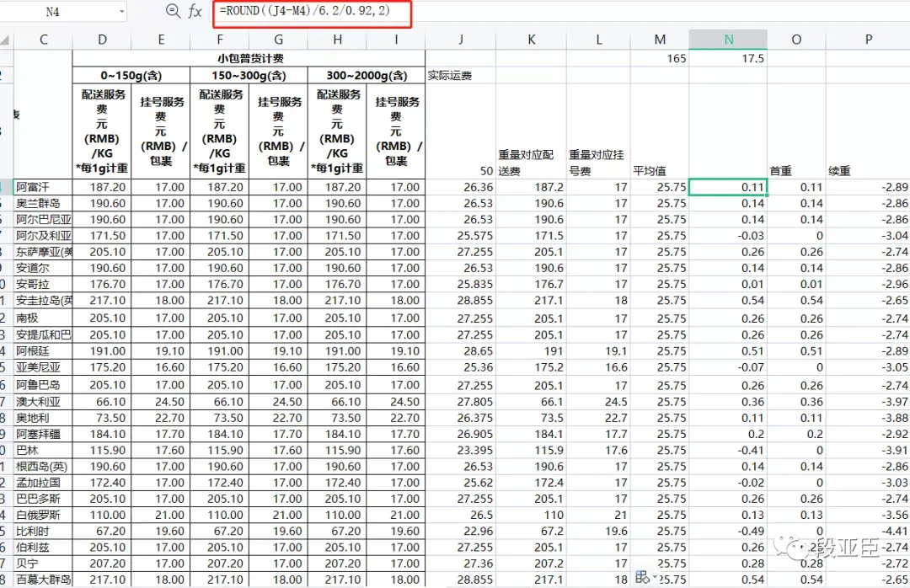This screenshot has height=588, width=910.
Task: Click the 重量对应挂号费 header cell
Action: (598, 131)
